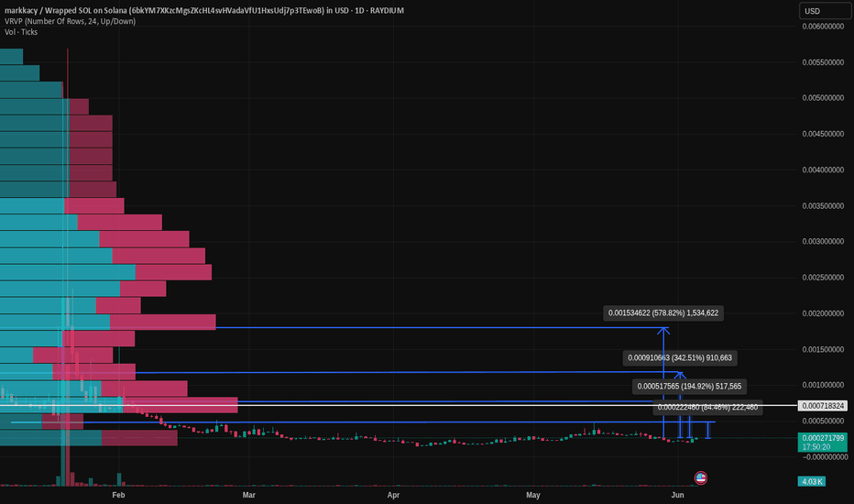Open the USD currency selector
This screenshot has width=854, height=504.
(x=825, y=11)
